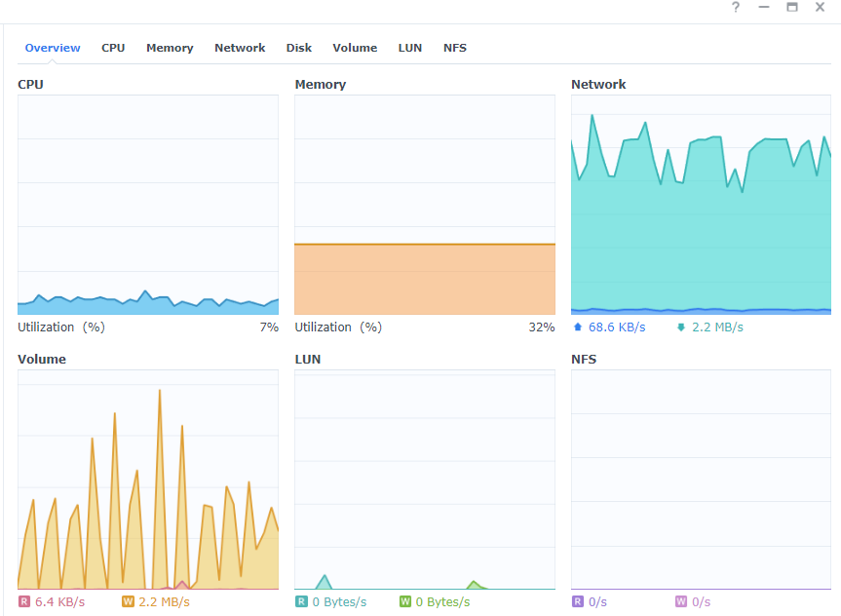Screen dimensions: 841x616
Task: Click the network upload arrow icon
Action: tap(578, 327)
